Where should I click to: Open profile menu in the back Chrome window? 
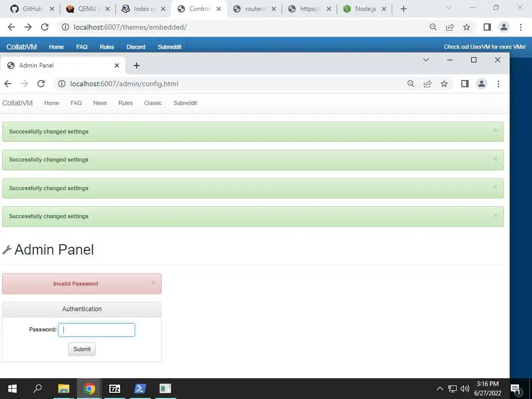pos(504,27)
